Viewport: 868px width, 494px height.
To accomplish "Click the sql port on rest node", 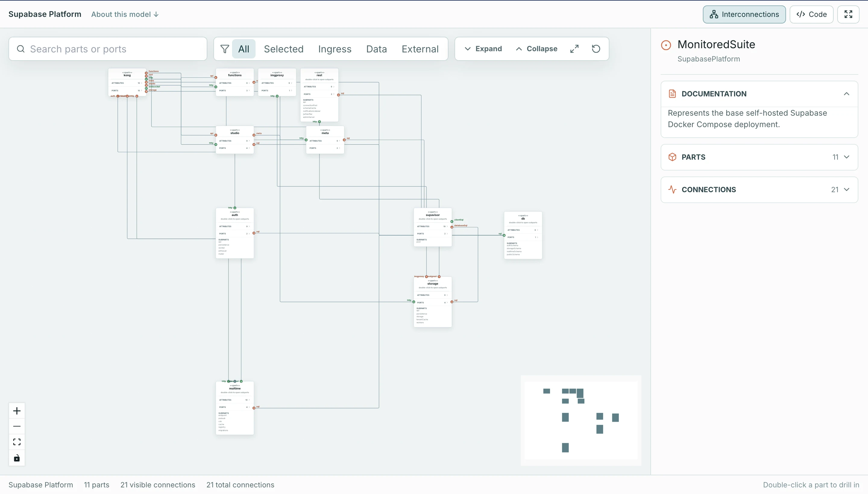I will pyautogui.click(x=338, y=95).
